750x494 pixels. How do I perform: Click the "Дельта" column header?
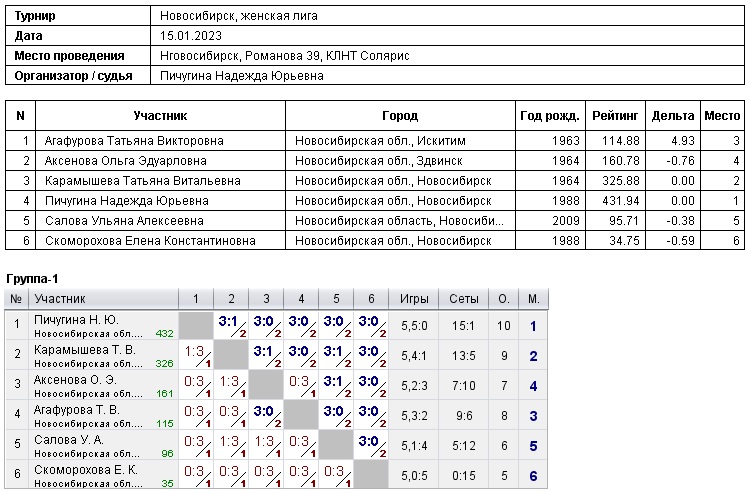pos(673,116)
